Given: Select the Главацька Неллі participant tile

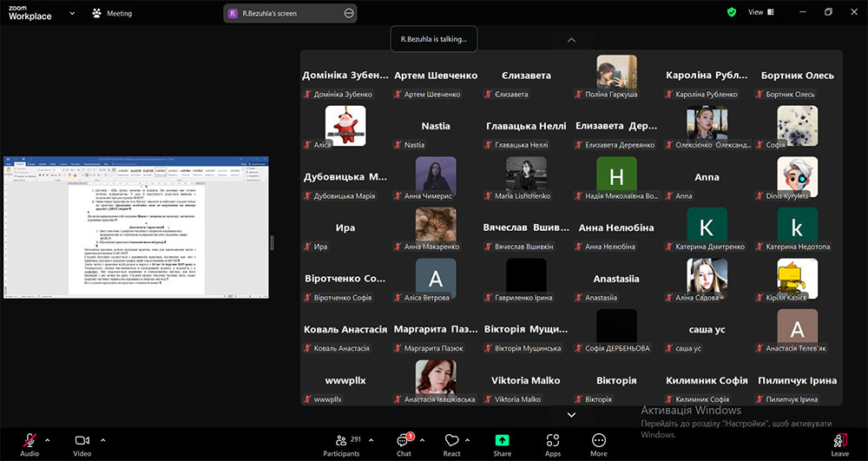Looking at the screenshot, I should pos(527,128).
